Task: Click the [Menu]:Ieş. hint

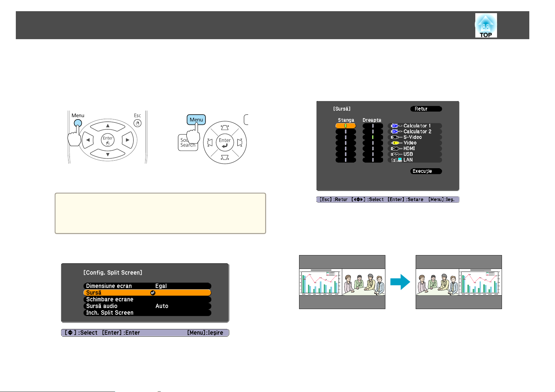Action: coord(441,199)
